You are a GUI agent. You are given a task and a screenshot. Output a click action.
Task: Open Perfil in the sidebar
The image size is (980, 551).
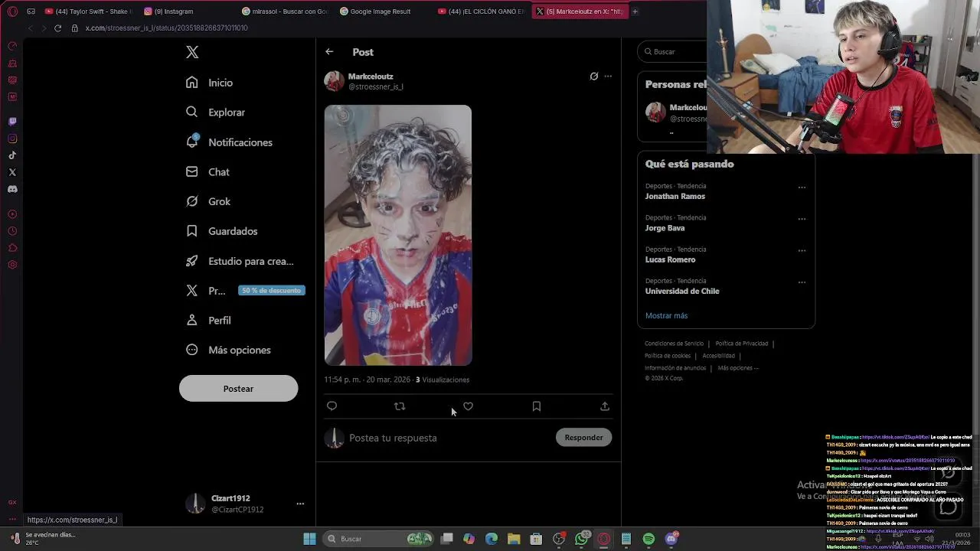pyautogui.click(x=208, y=321)
